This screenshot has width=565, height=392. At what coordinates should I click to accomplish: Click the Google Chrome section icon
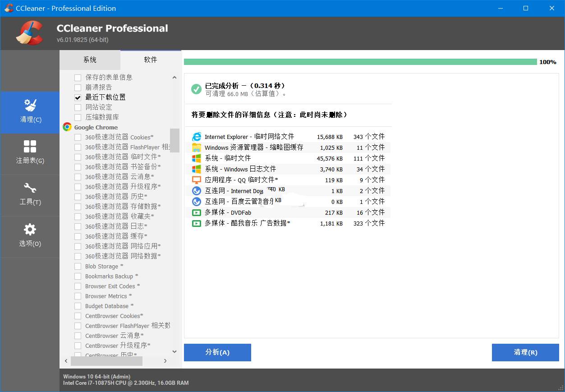pyautogui.click(x=67, y=127)
